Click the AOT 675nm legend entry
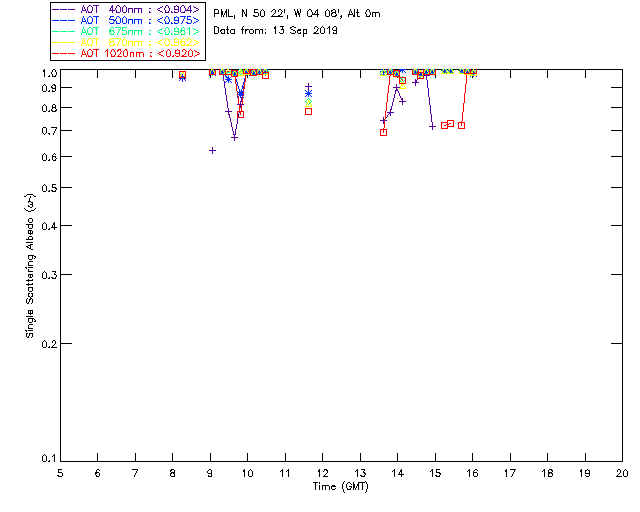Image resolution: width=640 pixels, height=512 pixels. coord(126,31)
